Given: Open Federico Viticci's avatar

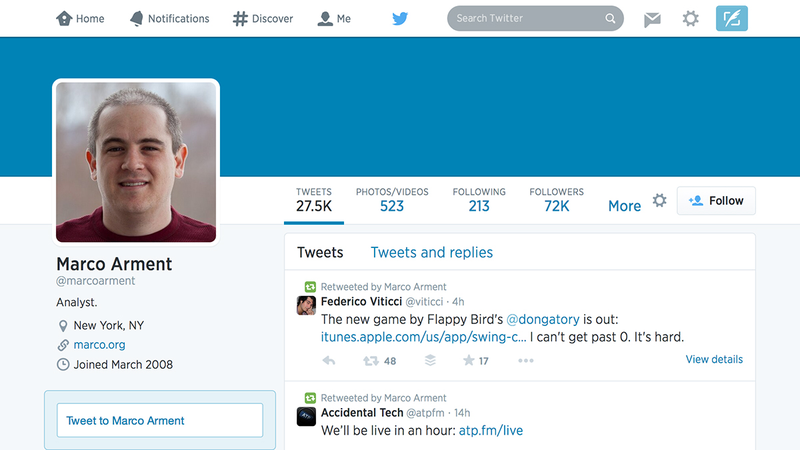Looking at the screenshot, I should (306, 306).
